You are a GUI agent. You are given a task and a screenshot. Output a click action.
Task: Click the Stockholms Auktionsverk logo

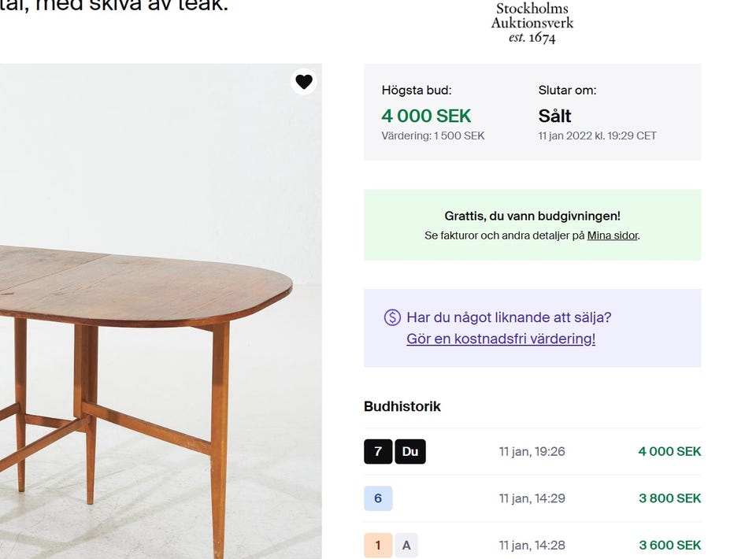coord(534,21)
